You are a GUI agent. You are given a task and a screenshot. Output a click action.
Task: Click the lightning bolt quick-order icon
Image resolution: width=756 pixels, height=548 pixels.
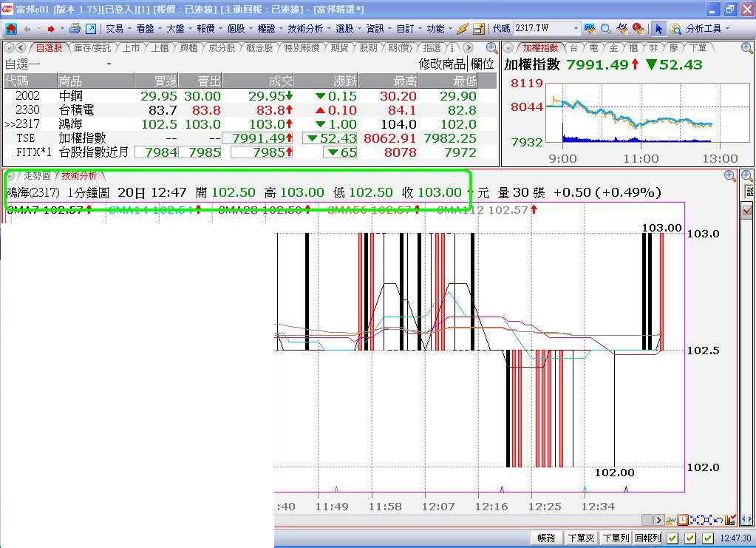(463, 29)
